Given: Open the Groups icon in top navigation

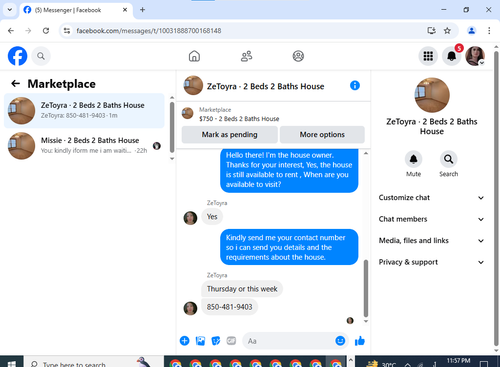Looking at the screenshot, I should 298,56.
